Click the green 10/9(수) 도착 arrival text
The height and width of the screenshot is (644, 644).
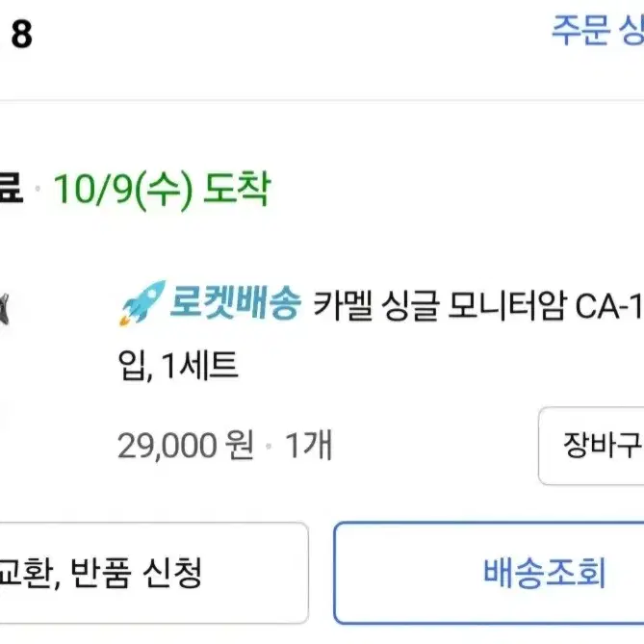point(163,190)
